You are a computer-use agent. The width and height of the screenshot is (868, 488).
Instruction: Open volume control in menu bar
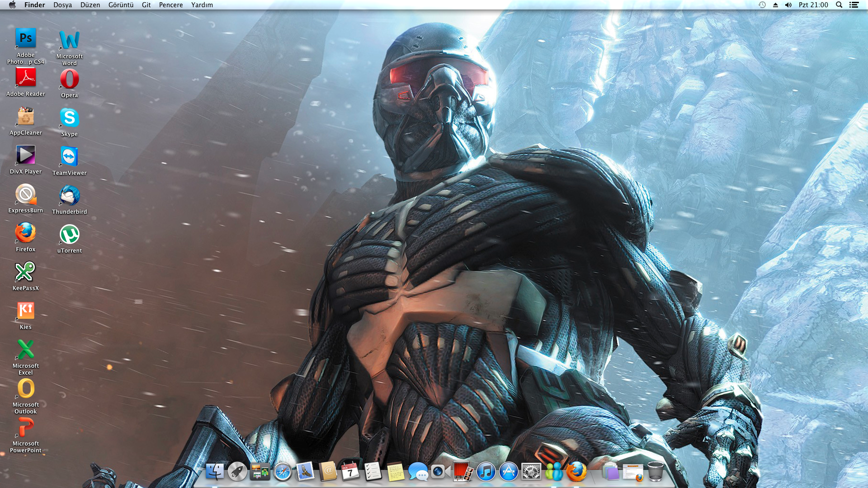click(x=788, y=5)
